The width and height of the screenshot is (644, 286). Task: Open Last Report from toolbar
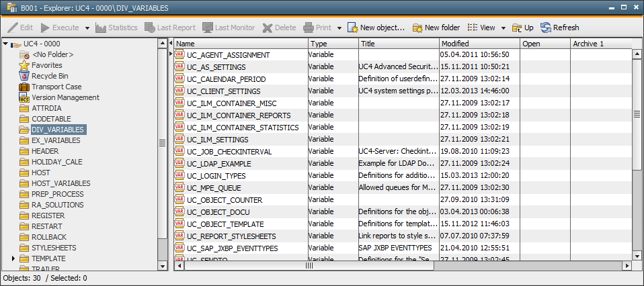(170, 28)
